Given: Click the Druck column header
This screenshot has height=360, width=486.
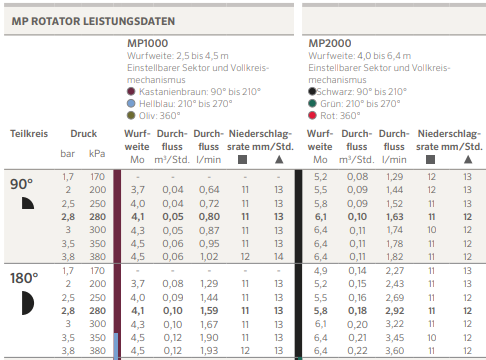Looking at the screenshot, I should point(84,134).
